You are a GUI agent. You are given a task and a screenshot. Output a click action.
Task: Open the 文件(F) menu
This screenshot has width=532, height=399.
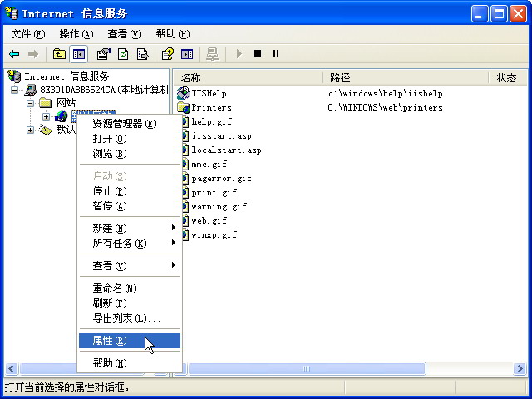27,34
